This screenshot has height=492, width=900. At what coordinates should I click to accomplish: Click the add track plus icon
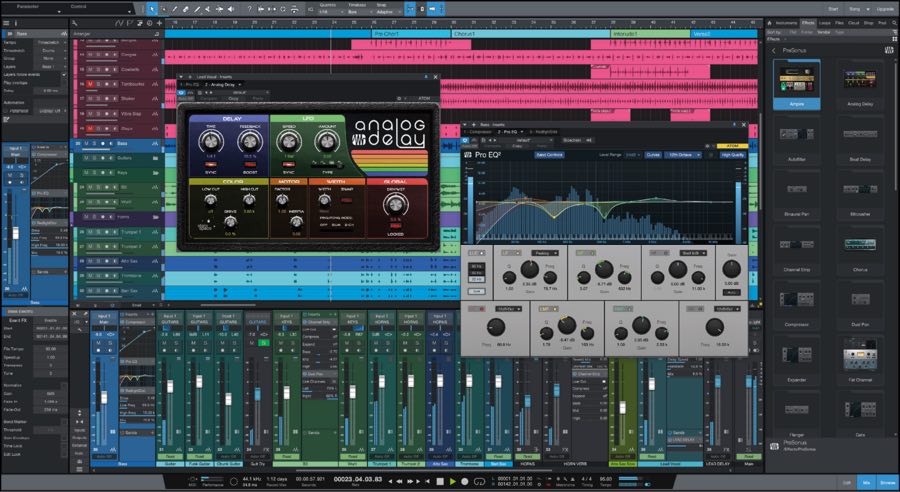click(159, 24)
